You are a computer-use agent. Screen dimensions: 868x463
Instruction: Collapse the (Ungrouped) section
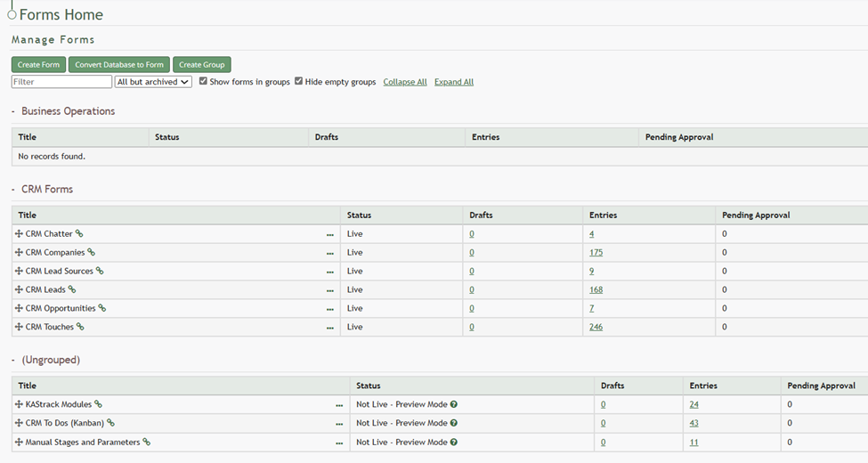coord(13,361)
